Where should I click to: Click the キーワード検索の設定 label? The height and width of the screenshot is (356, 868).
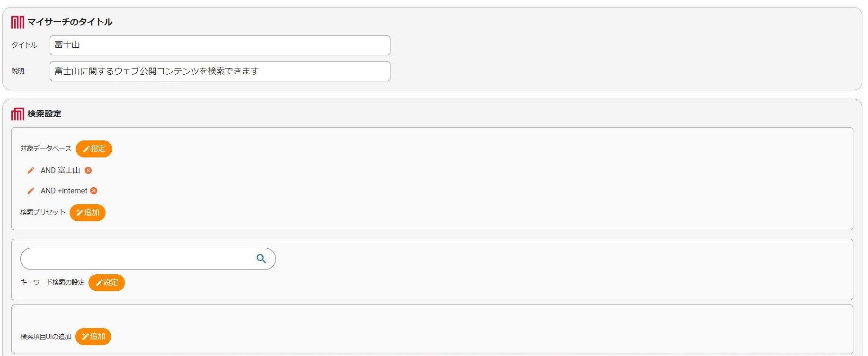[x=52, y=282]
